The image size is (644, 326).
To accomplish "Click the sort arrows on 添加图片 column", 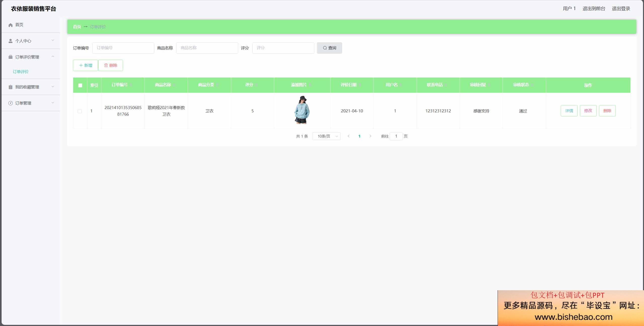I will coord(310,85).
